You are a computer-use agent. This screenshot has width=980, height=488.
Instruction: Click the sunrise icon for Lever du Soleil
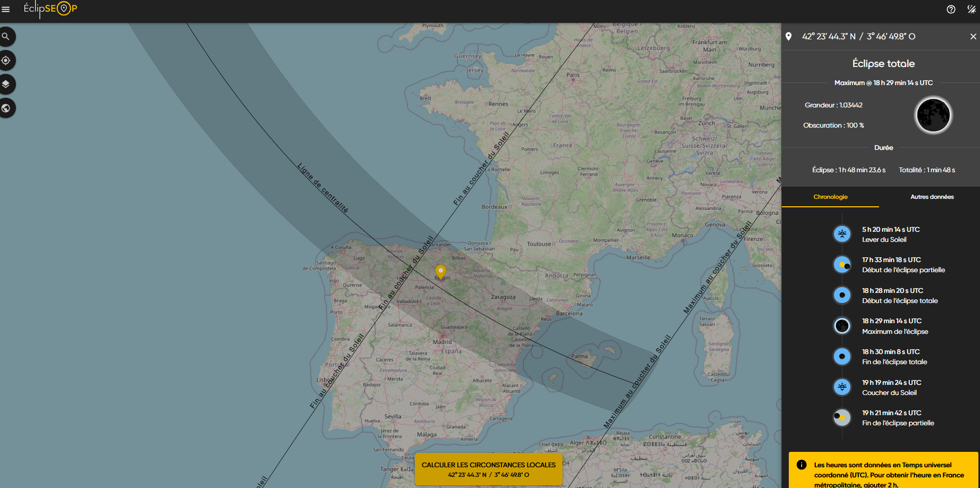pos(842,234)
